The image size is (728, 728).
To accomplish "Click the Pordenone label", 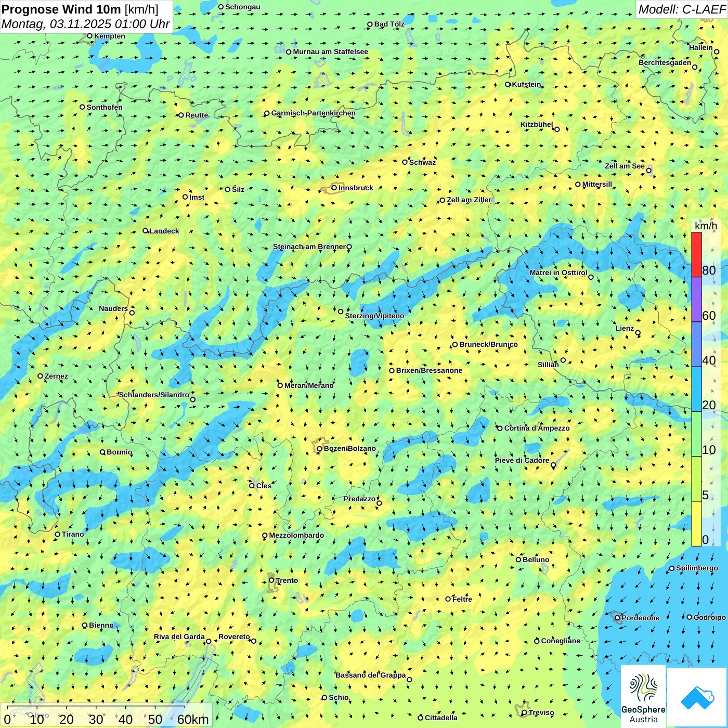I will [641, 618].
